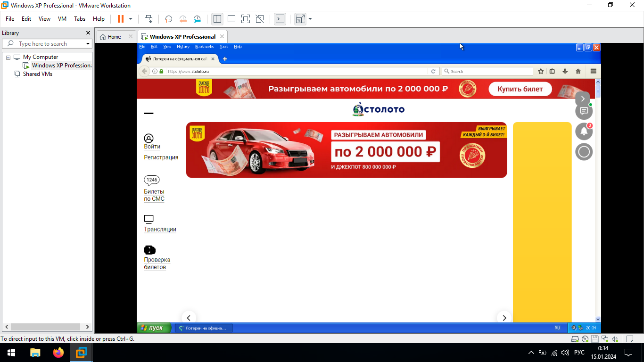Open the VMware Edit menu
This screenshot has width=644, height=362.
tap(26, 19)
